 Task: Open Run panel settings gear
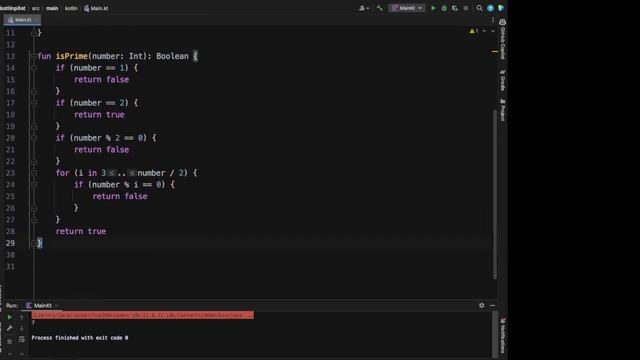pyautogui.click(x=482, y=305)
